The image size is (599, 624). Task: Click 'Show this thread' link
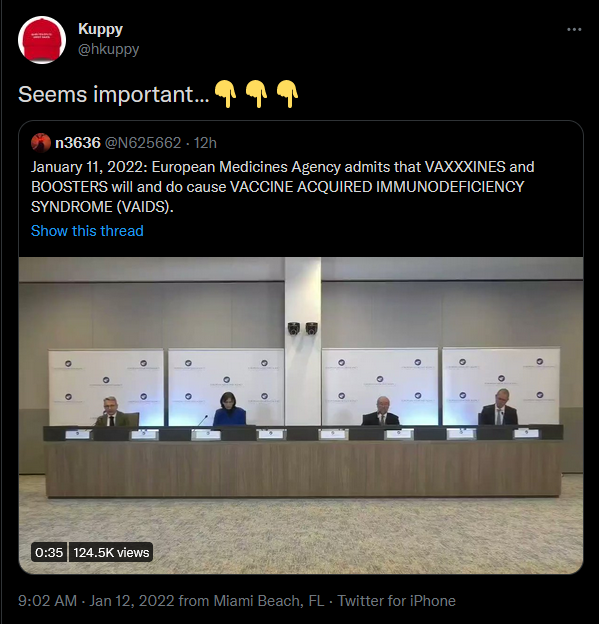tap(87, 231)
